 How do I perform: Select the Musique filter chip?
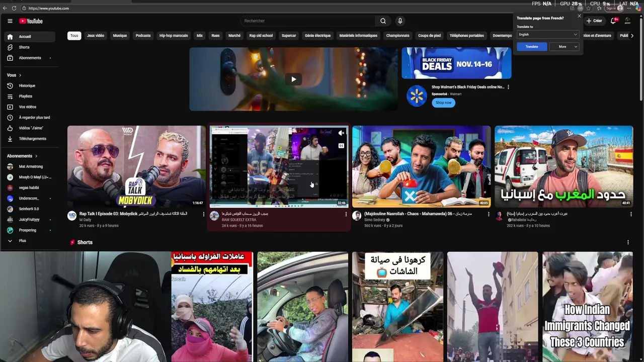pos(120,36)
